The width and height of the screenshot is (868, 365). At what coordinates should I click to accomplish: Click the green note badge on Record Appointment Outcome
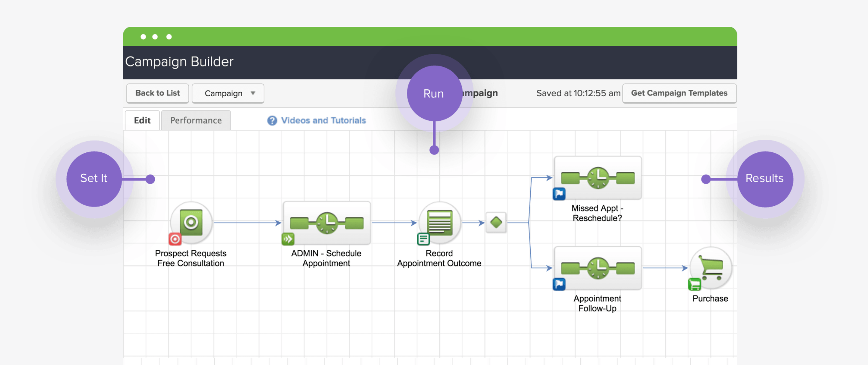point(423,239)
